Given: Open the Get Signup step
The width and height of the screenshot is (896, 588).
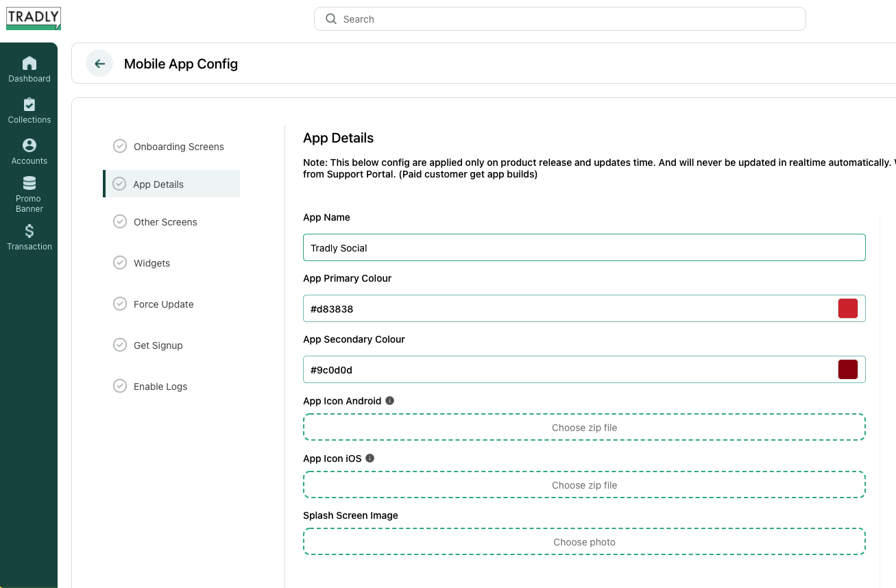Looking at the screenshot, I should coord(158,345).
